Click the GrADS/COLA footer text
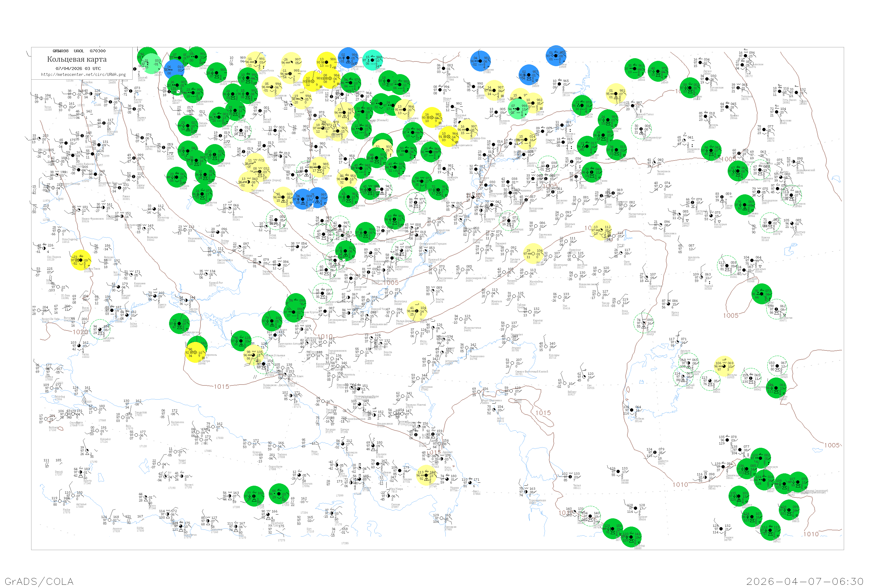Viewport: 882px width, 588px height. [x=39, y=581]
